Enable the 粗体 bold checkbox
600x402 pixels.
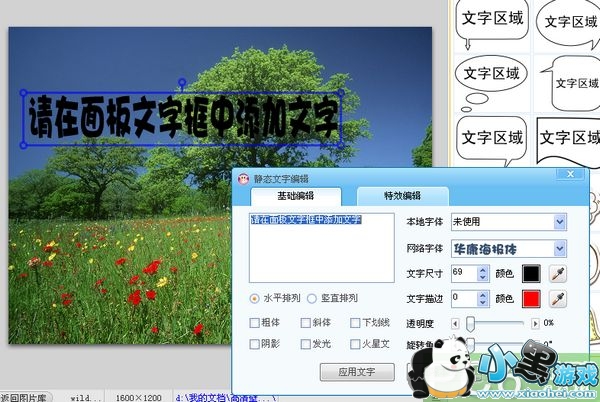(254, 323)
